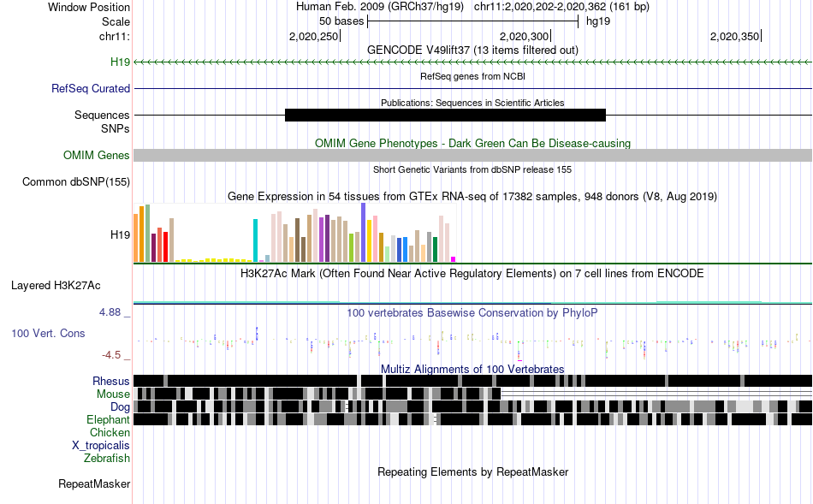Select the Rhesus alignment row label
This screenshot has height=504, width=813.
[x=111, y=381]
